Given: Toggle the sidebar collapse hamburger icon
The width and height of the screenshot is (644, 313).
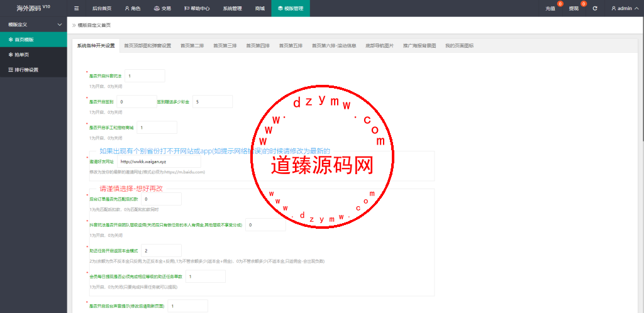Looking at the screenshot, I should click(76, 8).
